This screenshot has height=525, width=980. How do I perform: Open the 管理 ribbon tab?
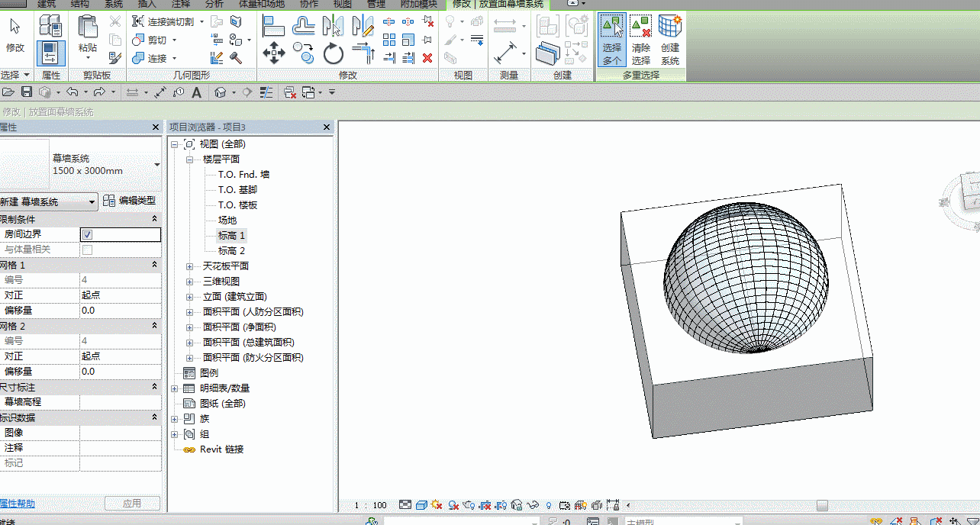click(376, 4)
